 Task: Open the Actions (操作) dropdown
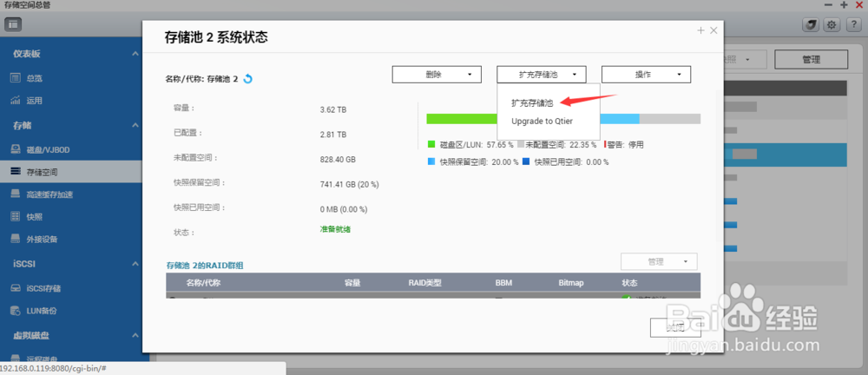tap(646, 75)
